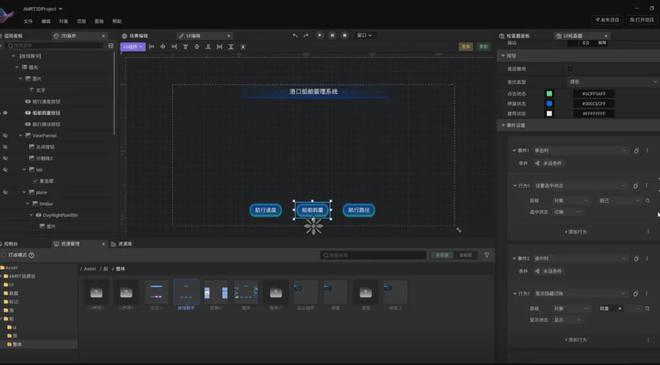Viewport: 660px width, 365px height.
Task: Select the distribute-horizontally icon in UI toolbar
Action: [x=219, y=47]
